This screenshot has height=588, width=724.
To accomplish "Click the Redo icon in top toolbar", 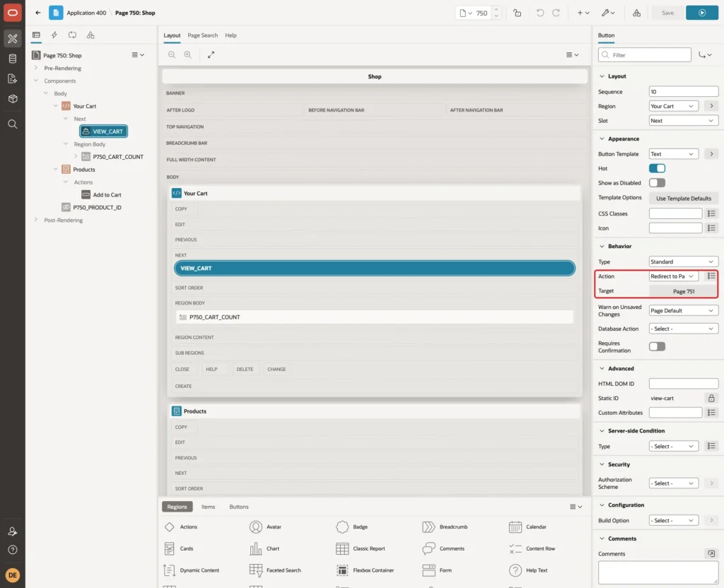I will coord(556,13).
